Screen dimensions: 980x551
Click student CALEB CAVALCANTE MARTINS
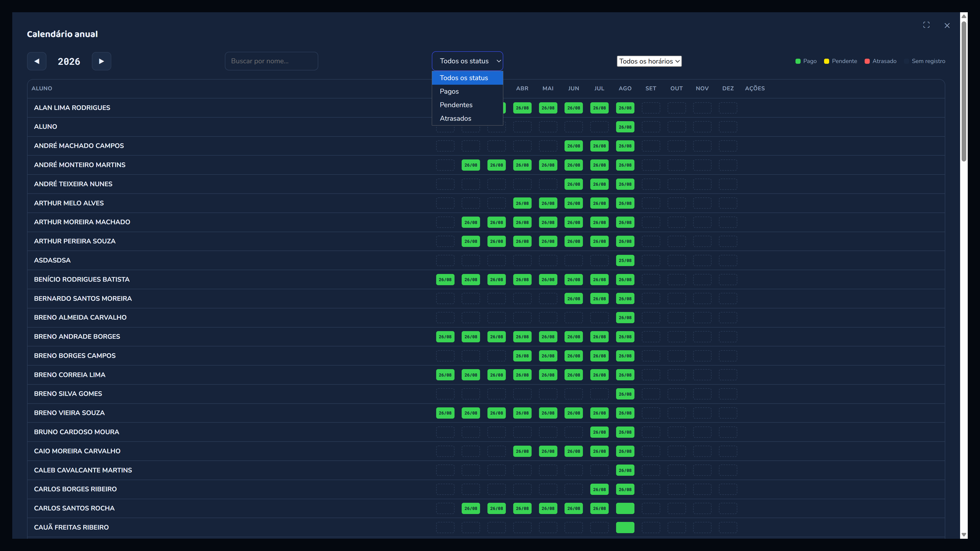[83, 470]
